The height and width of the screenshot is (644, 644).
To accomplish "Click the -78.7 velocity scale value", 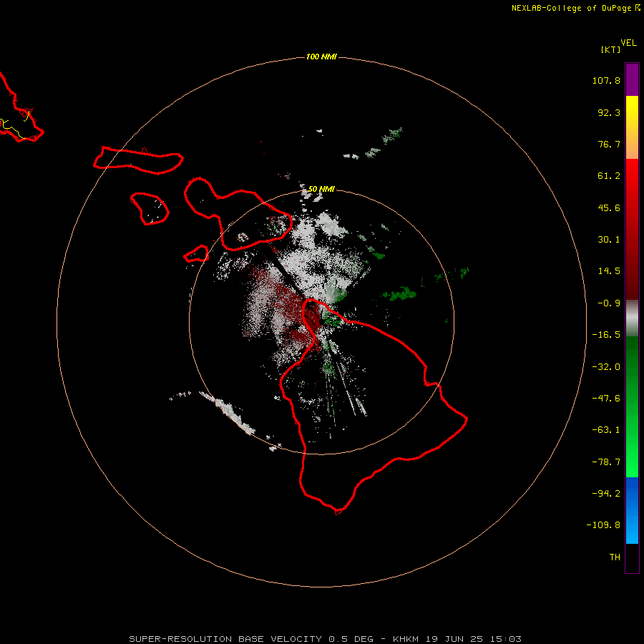I will 606,462.
